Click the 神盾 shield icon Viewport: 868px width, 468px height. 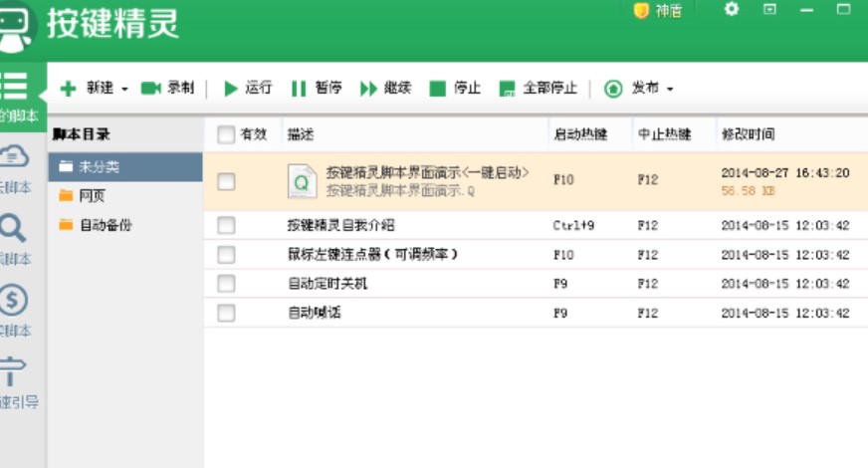coord(642,10)
